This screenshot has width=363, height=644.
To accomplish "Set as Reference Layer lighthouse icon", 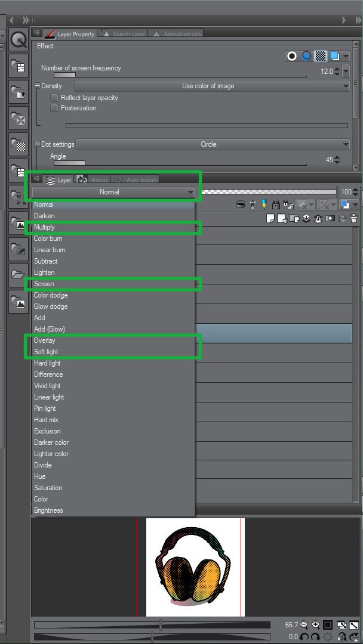I will click(253, 204).
